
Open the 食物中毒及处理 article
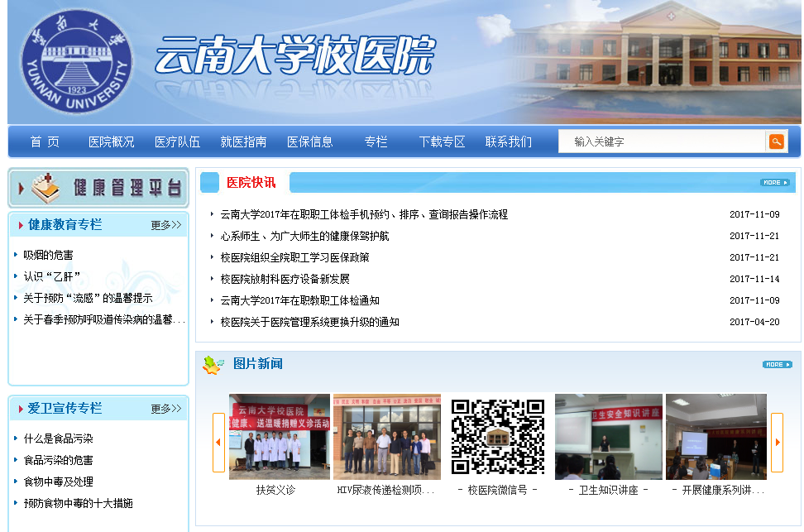(59, 482)
